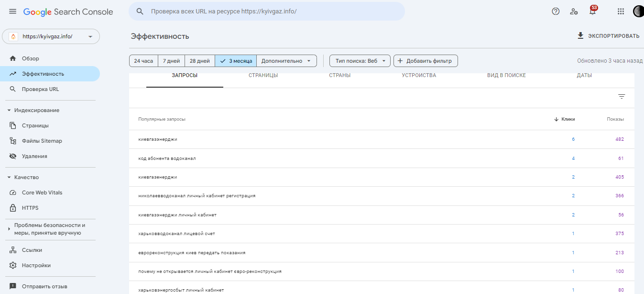
Task: Click the kyivgaz.info property flame favicon
Action: tap(13, 36)
